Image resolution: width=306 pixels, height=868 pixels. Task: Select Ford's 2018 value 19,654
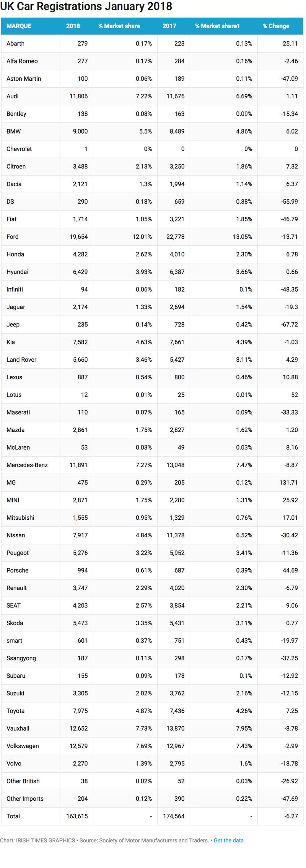click(x=78, y=237)
